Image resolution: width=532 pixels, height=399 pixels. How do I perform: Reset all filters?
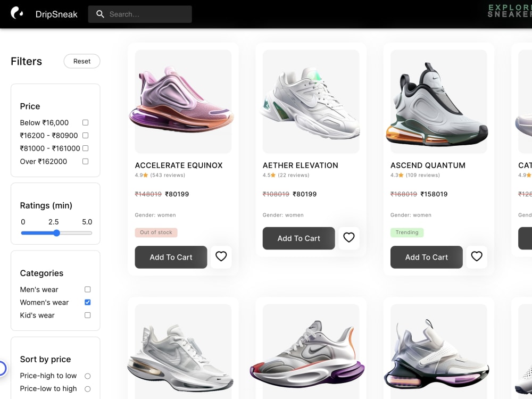pos(82,61)
